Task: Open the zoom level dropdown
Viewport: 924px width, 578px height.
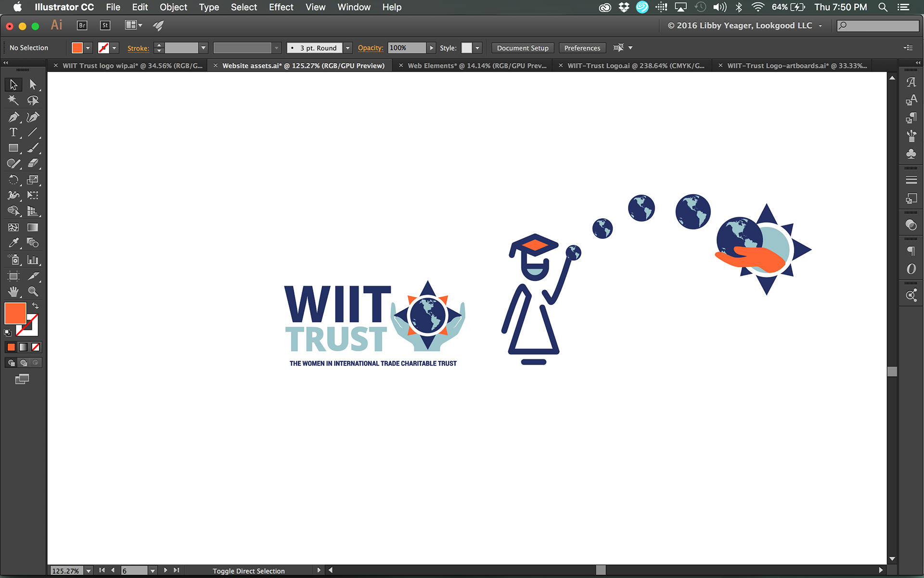Action: 89,571
